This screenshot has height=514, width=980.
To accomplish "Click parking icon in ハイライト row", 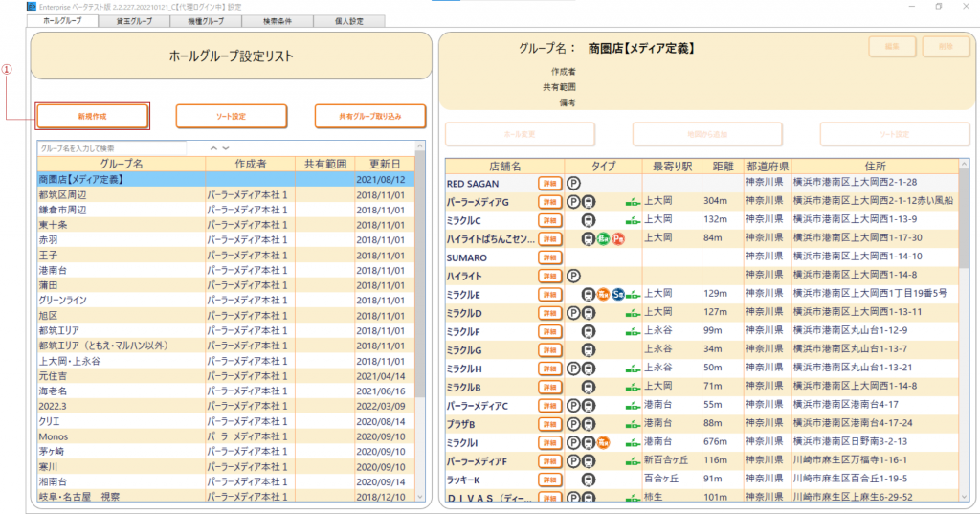I will click(x=573, y=276).
